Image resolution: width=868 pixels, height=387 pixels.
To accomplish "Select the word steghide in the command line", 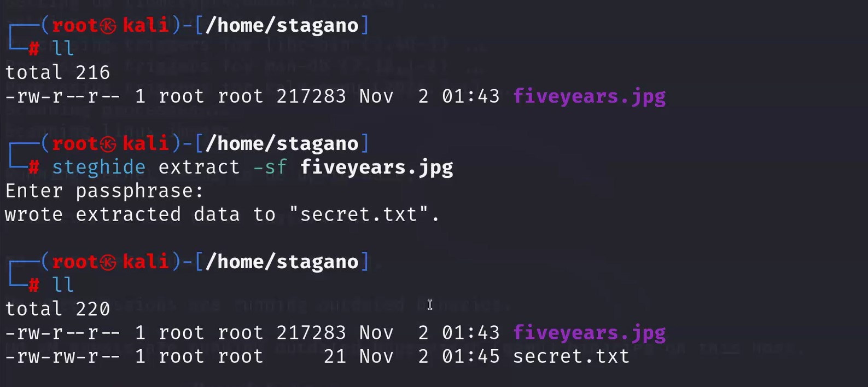I will pyautogui.click(x=99, y=167).
